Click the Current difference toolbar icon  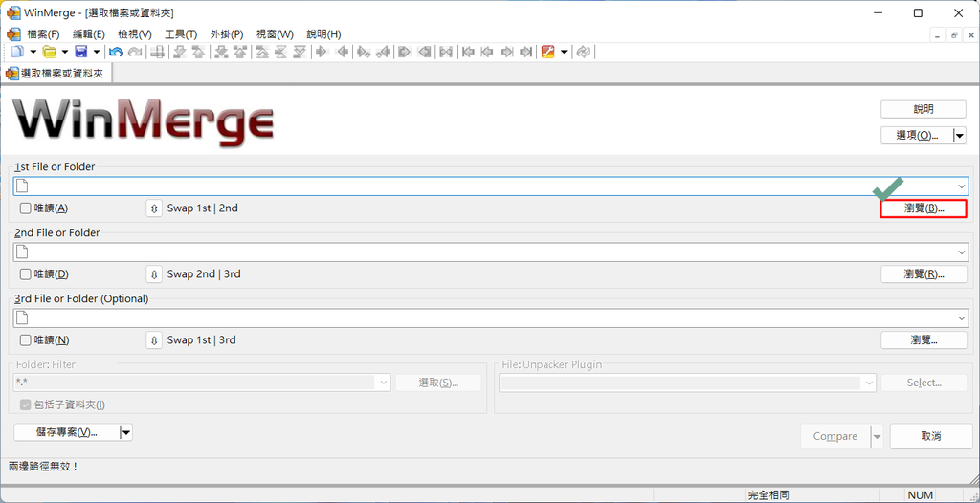280,52
